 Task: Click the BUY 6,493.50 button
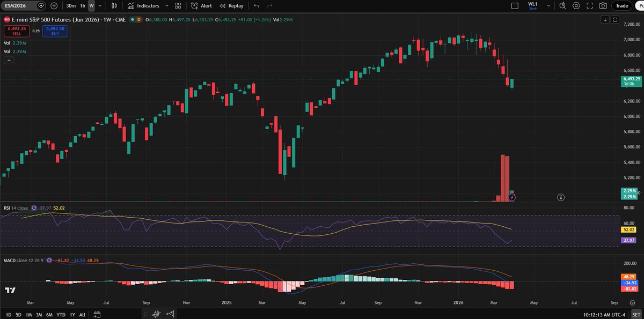coord(55,30)
